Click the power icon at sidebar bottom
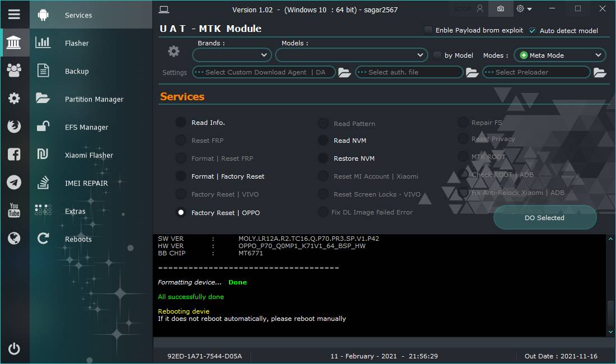Screen dimensions: 616x364 (14, 348)
